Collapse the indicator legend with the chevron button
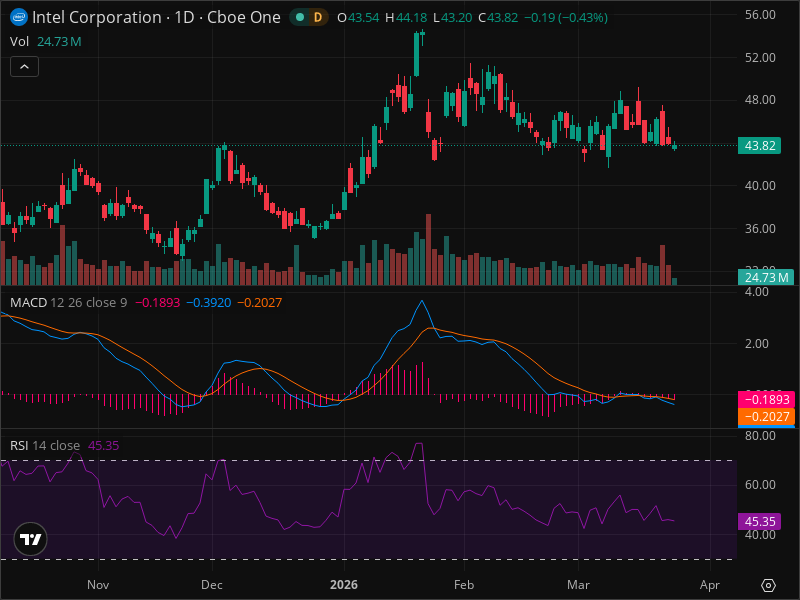This screenshot has height=600, width=800. (24, 67)
